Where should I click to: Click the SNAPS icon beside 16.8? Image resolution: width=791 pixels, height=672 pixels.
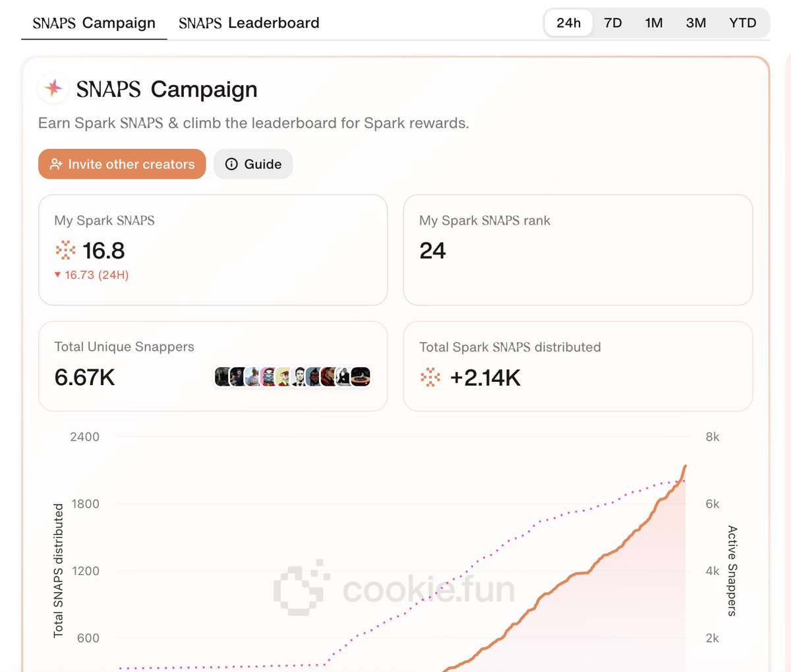[x=65, y=250]
